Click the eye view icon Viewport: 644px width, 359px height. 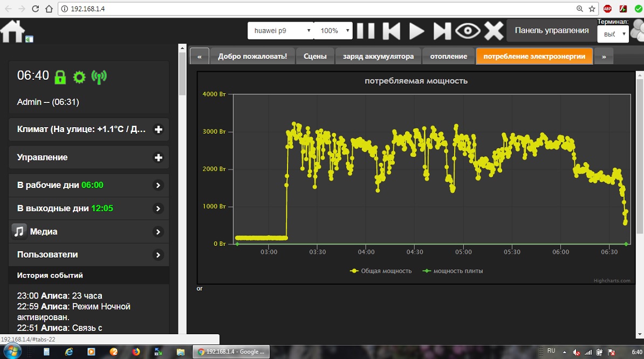click(468, 31)
